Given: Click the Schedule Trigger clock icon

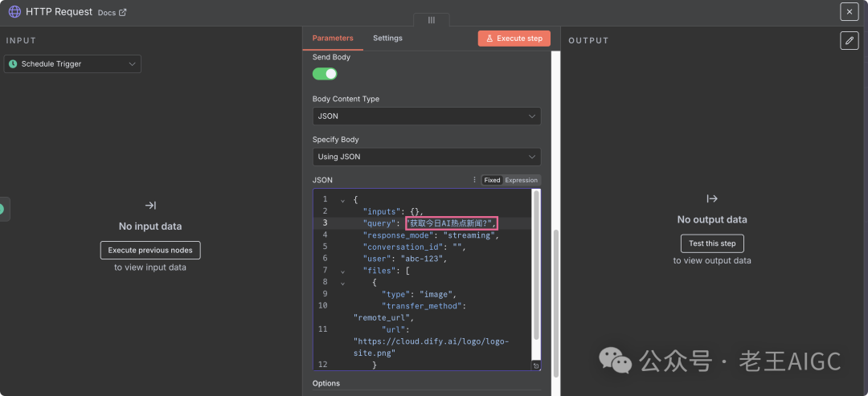Looking at the screenshot, I should tap(13, 64).
